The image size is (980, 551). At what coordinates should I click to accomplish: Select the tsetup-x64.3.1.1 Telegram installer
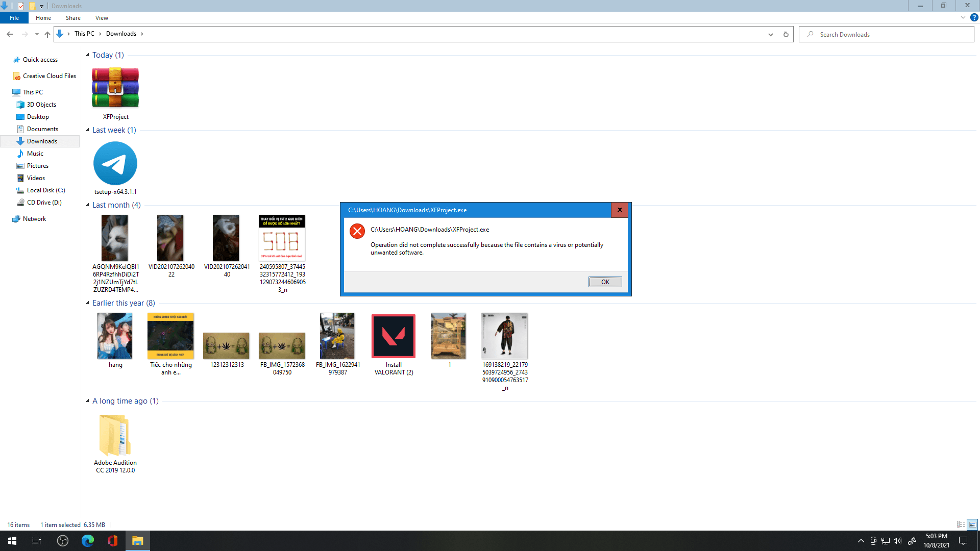point(115,163)
